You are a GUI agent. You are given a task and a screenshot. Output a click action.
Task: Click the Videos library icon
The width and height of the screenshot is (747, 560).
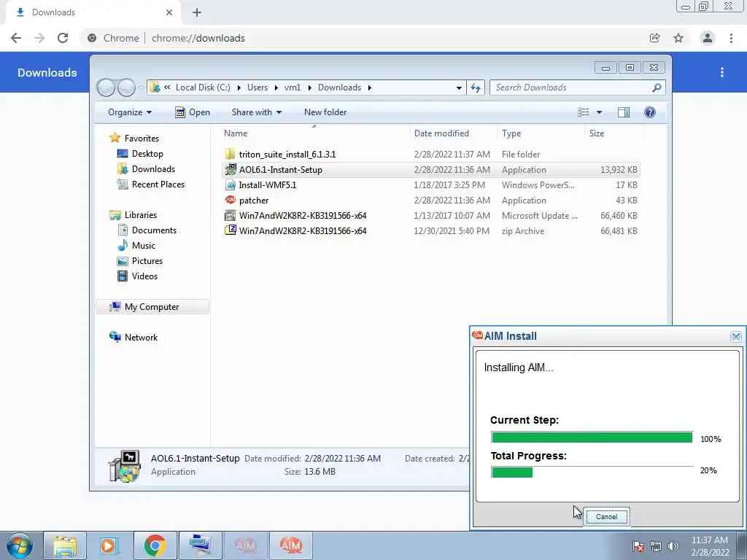click(123, 276)
